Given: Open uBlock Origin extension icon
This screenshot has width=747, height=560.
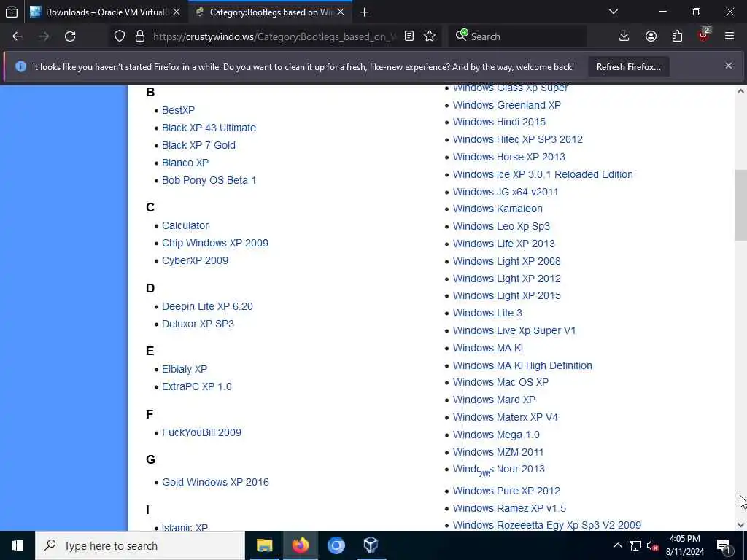Looking at the screenshot, I should pyautogui.click(x=704, y=35).
